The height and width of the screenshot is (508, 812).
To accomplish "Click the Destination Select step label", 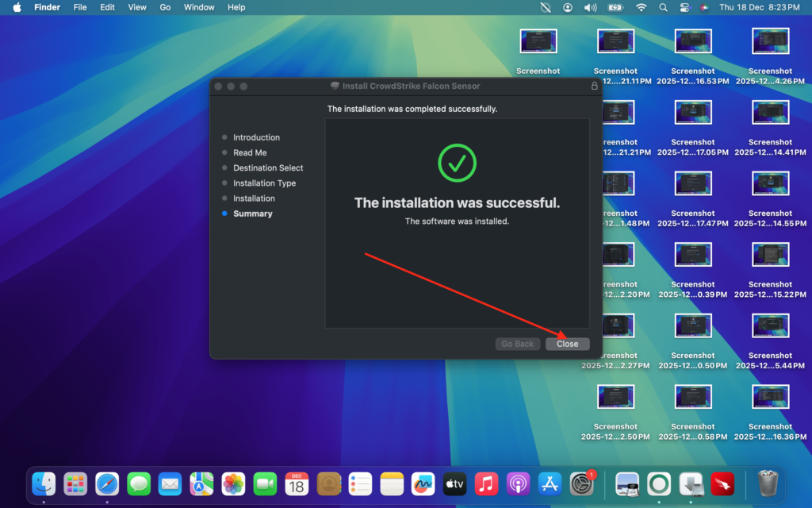I will tap(268, 168).
